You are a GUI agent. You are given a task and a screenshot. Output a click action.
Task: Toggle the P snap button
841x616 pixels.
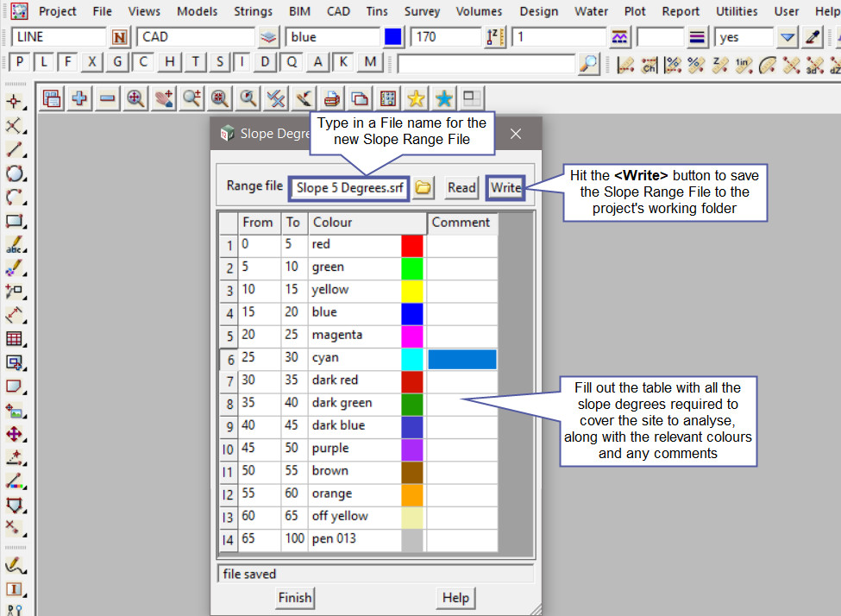coord(20,62)
